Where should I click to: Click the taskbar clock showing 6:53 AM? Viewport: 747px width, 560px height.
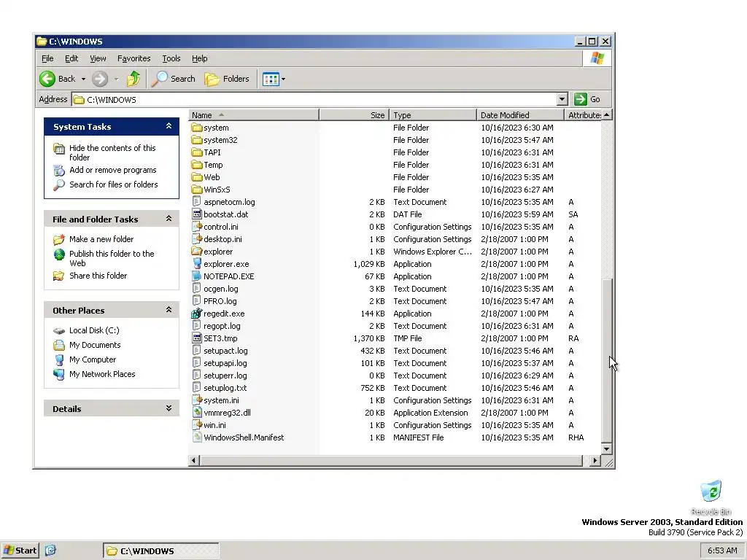pos(722,551)
